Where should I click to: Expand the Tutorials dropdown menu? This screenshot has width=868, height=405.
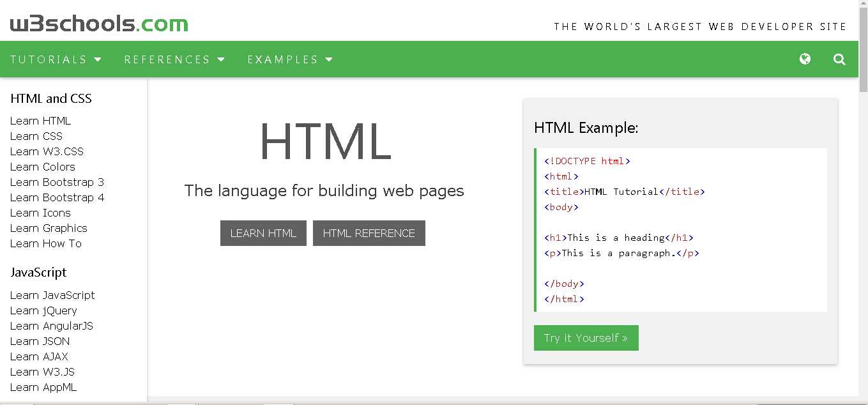[x=56, y=59]
